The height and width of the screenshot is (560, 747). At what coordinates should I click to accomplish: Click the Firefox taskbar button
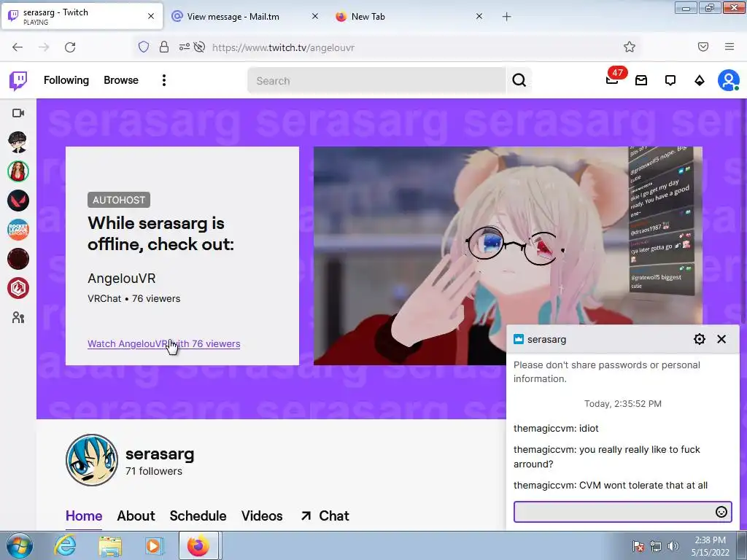click(198, 545)
